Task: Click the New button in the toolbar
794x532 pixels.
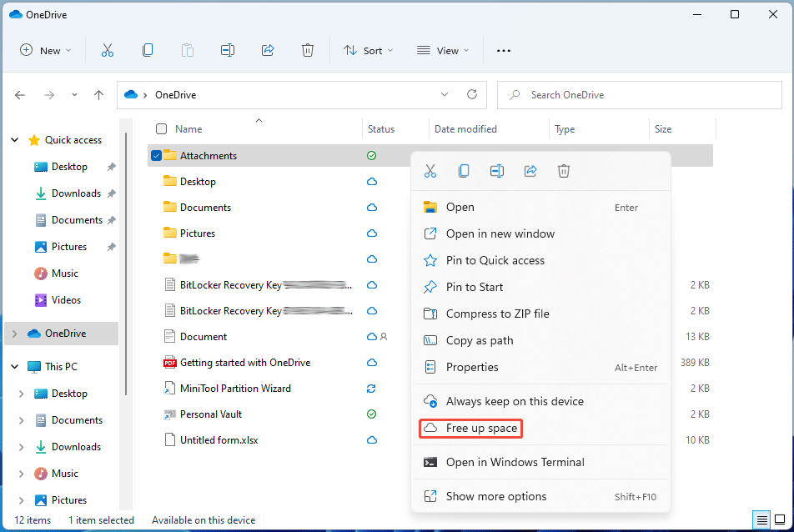Action: [45, 50]
